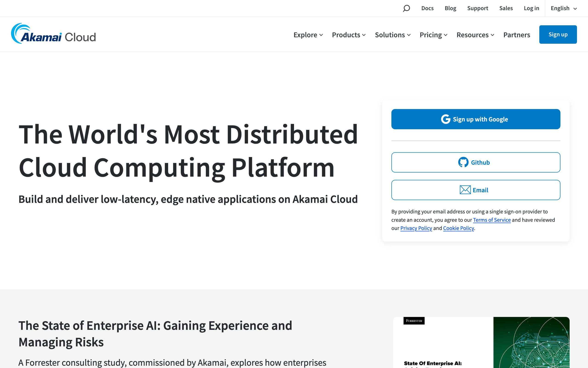Click the Github octocat icon

463,162
